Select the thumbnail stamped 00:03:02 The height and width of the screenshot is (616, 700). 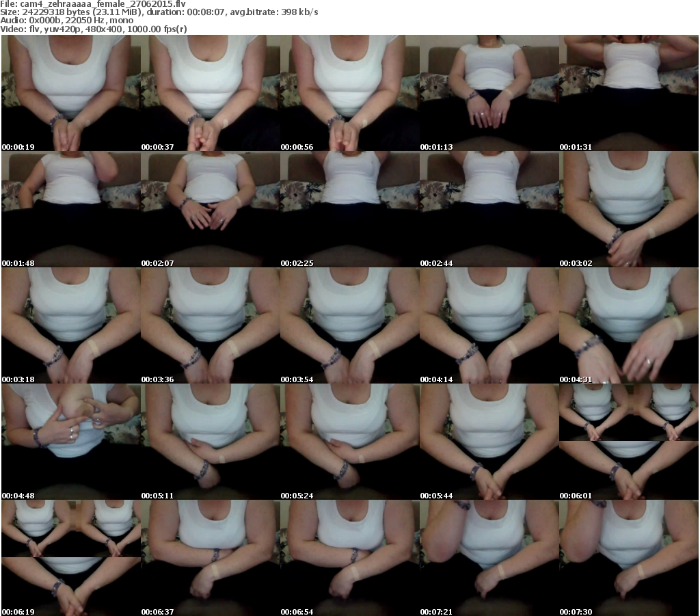click(x=629, y=209)
